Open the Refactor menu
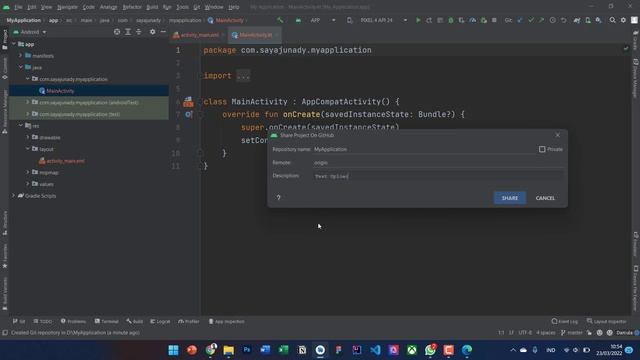 click(x=132, y=7)
